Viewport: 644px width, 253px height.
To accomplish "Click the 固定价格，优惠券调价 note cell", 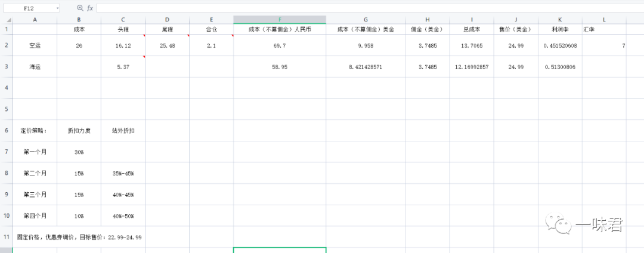I will pyautogui.click(x=79, y=237).
